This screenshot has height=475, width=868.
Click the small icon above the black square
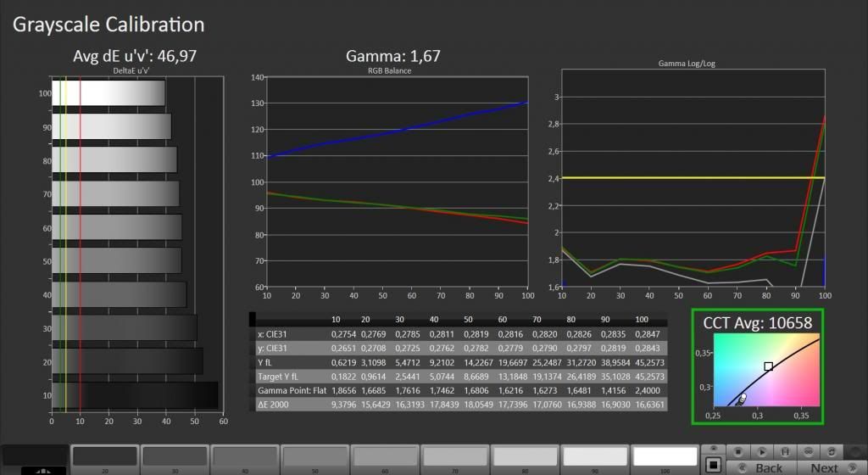pyautogui.click(x=713, y=448)
